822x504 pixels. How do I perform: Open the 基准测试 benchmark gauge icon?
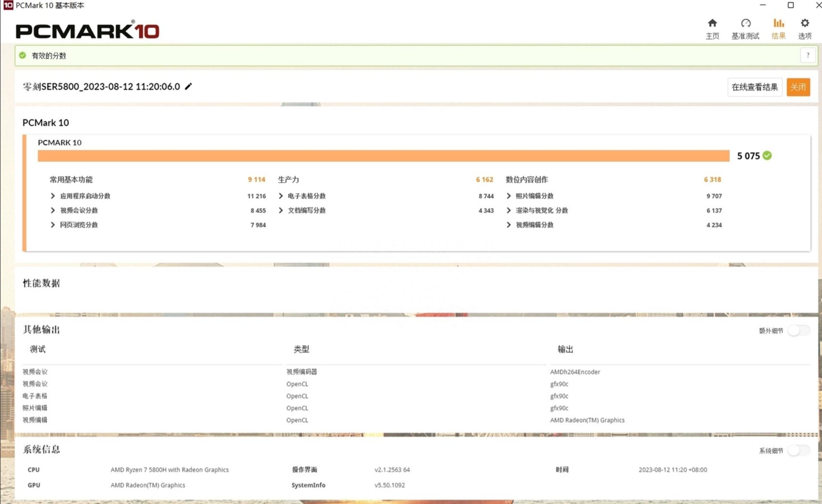point(745,23)
